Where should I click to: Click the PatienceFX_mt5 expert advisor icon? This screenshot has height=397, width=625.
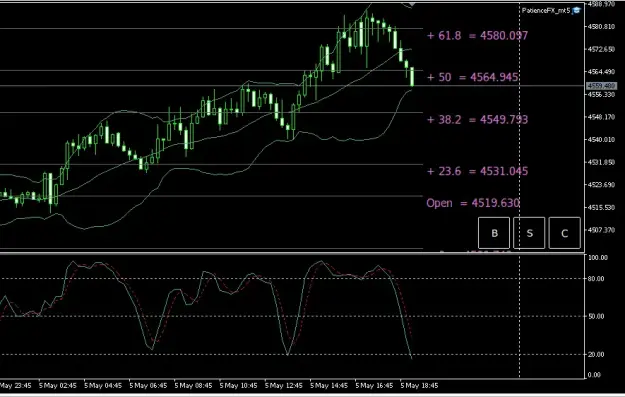(x=576, y=11)
